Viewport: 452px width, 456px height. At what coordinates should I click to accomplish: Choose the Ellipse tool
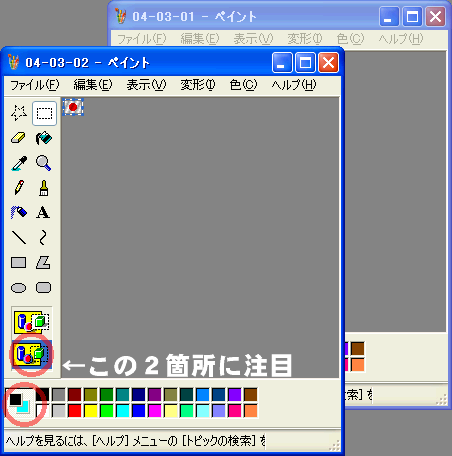coord(19,288)
